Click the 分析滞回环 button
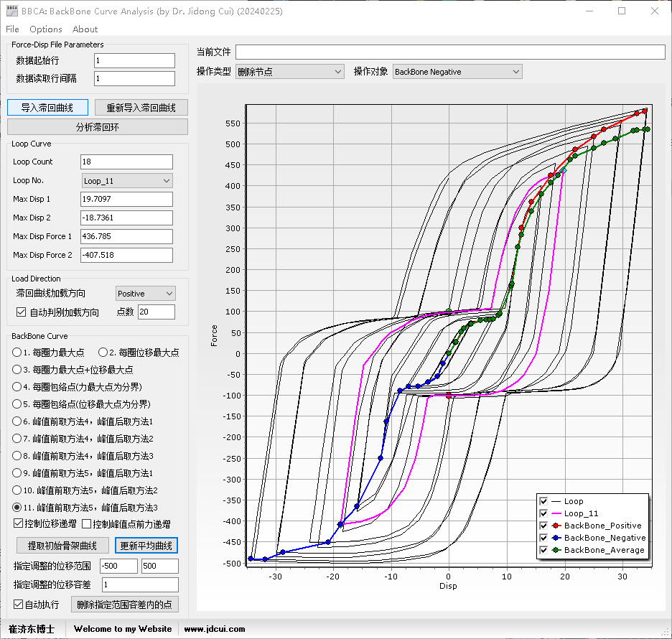This screenshot has height=639, width=672. coord(98,127)
